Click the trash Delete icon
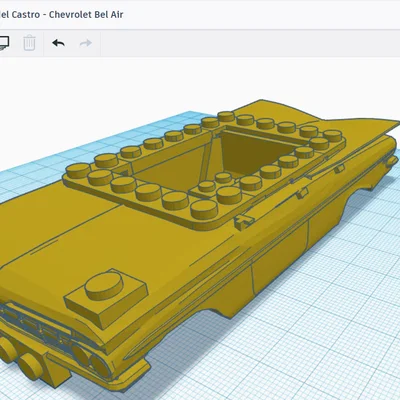Image resolution: width=400 pixels, height=400 pixels. coord(29,43)
